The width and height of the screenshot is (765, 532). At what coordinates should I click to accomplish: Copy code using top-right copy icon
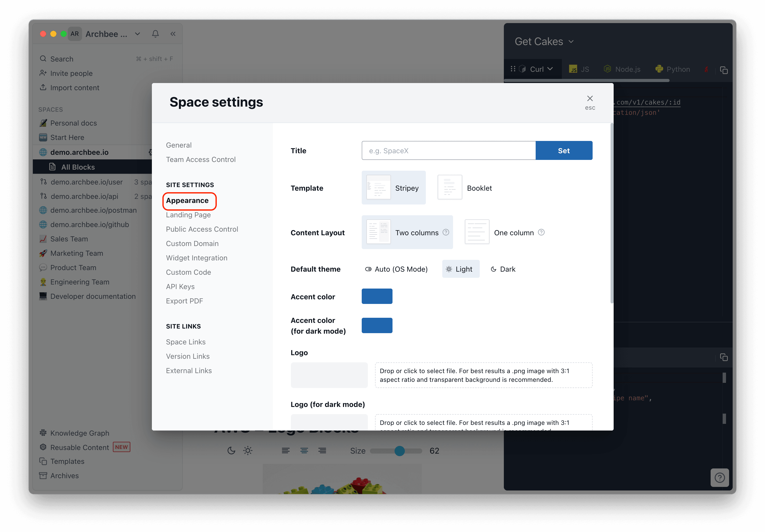click(723, 70)
